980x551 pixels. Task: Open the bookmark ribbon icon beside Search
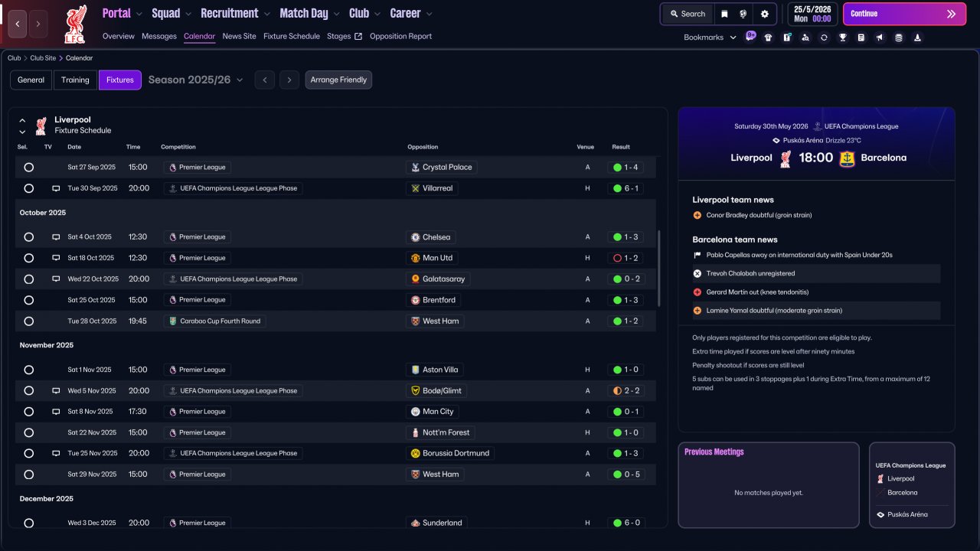pyautogui.click(x=724, y=14)
